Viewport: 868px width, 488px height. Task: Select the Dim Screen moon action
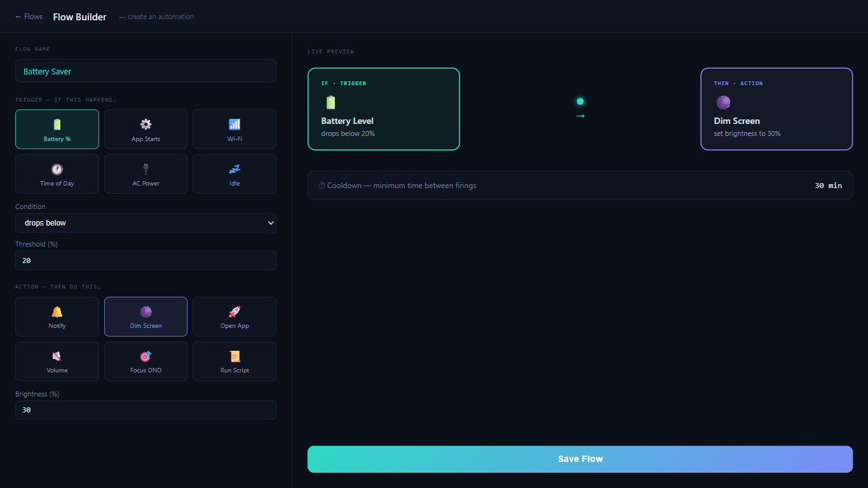[x=146, y=316]
